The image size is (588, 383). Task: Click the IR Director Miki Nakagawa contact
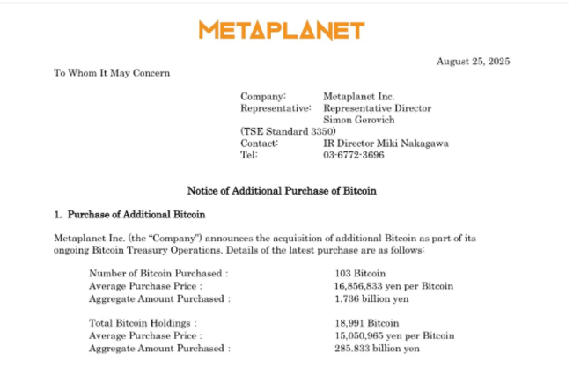[x=386, y=143]
